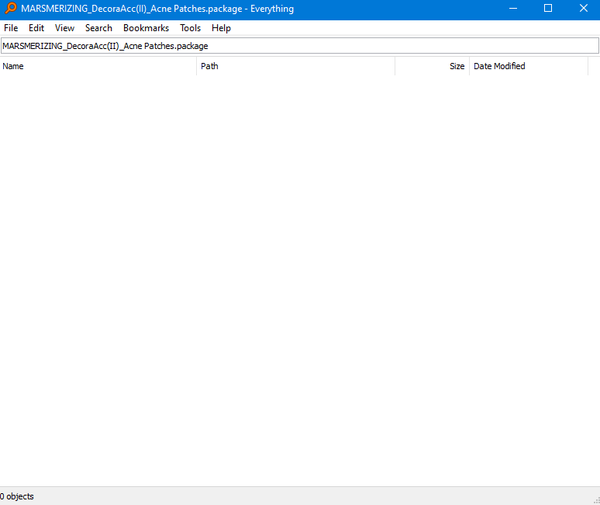Open the Search menu
The height and width of the screenshot is (505, 600).
[99, 28]
